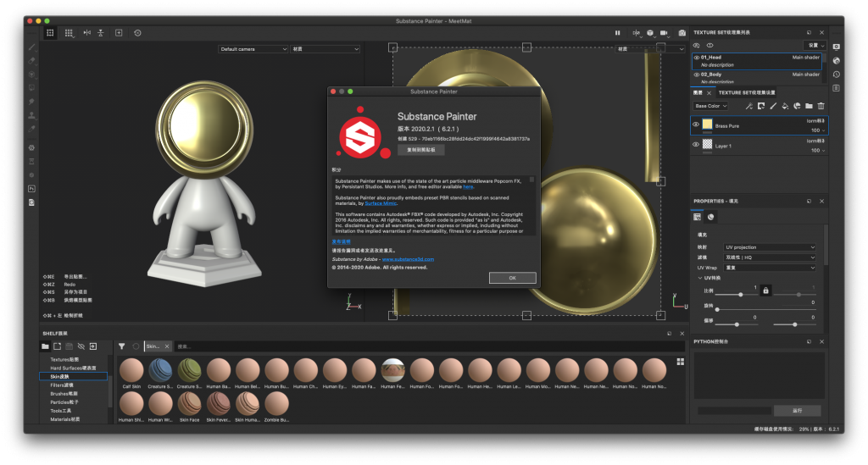
Task: Select the 图层 layers tab
Action: pos(698,93)
